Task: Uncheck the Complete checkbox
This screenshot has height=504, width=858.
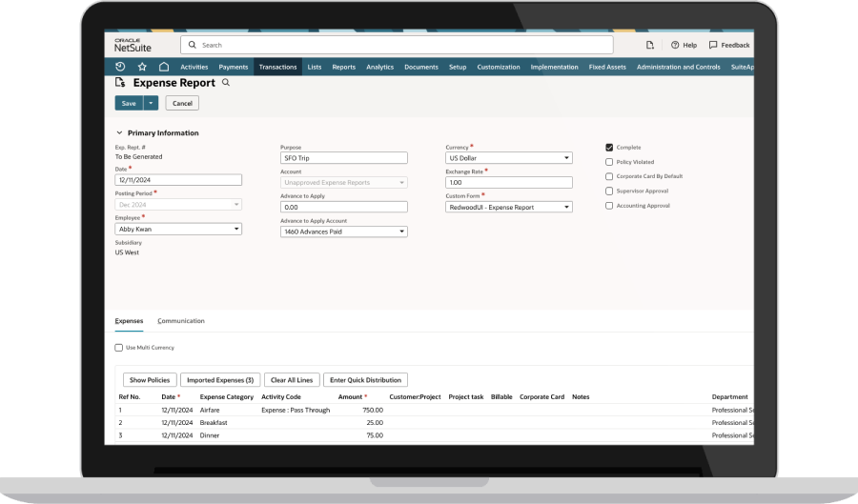Action: [609, 148]
